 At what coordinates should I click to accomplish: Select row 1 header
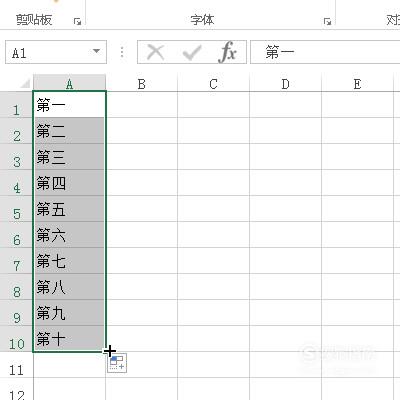tap(16, 105)
